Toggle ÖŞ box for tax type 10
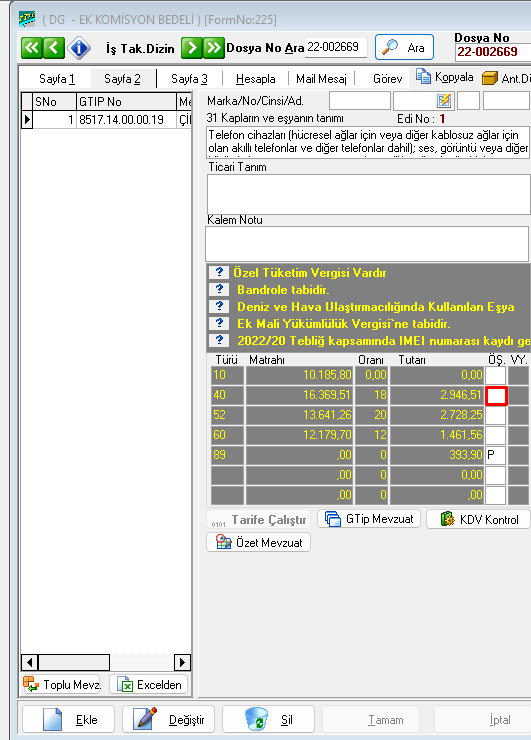The image size is (531, 740). click(x=496, y=375)
